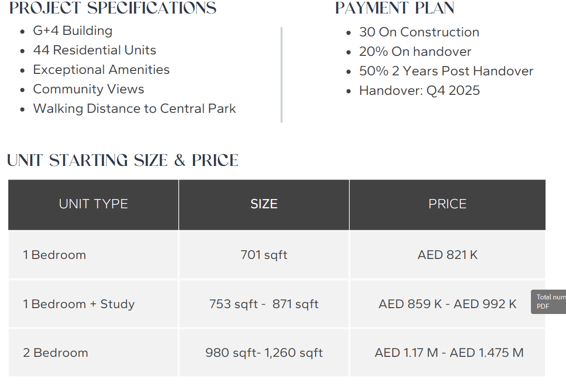
Task: Click the 1 Bedroom + Study row label
Action: (x=79, y=304)
